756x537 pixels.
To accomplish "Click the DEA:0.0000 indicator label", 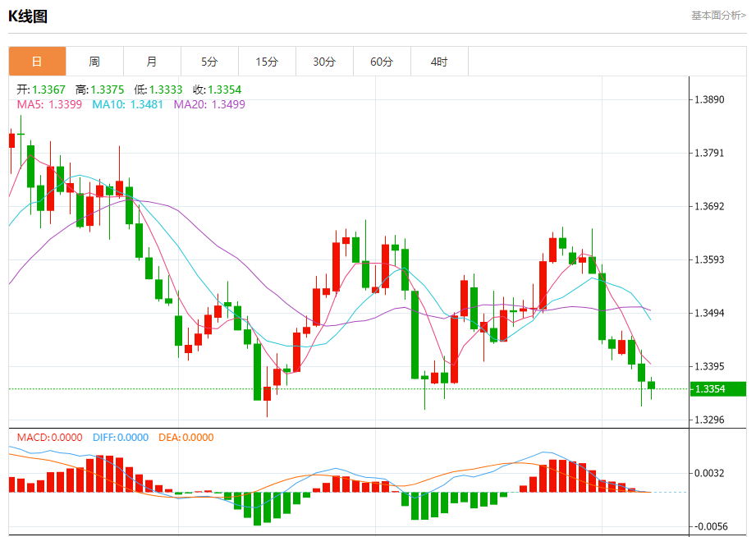I will tap(186, 437).
